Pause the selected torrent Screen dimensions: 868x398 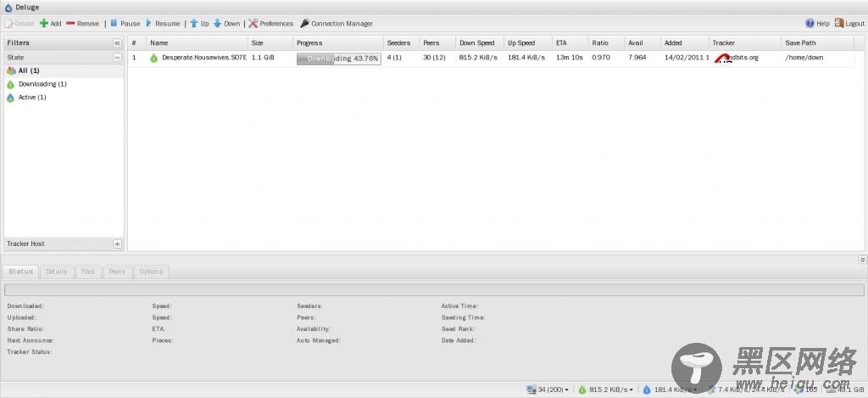click(x=125, y=23)
